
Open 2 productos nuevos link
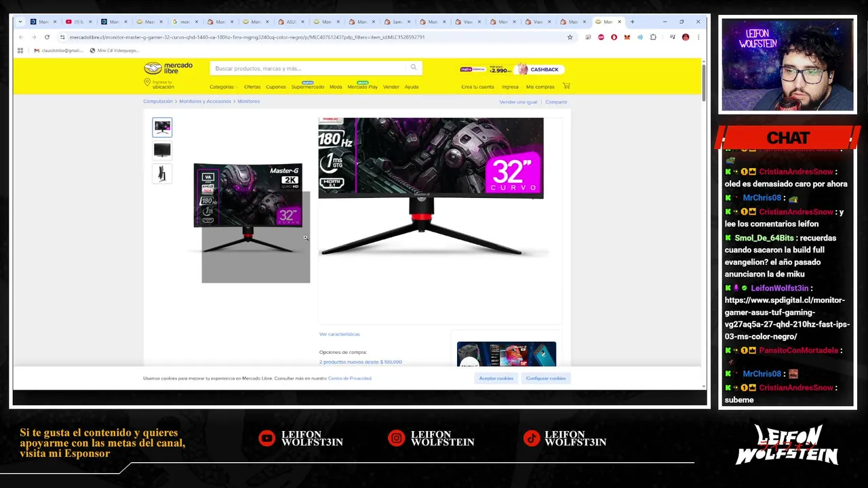coord(361,362)
